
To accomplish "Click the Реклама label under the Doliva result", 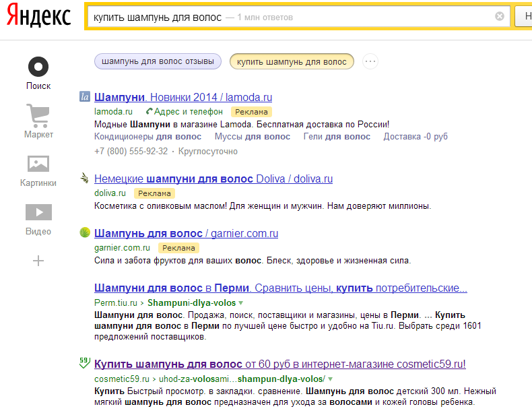I will [154, 193].
